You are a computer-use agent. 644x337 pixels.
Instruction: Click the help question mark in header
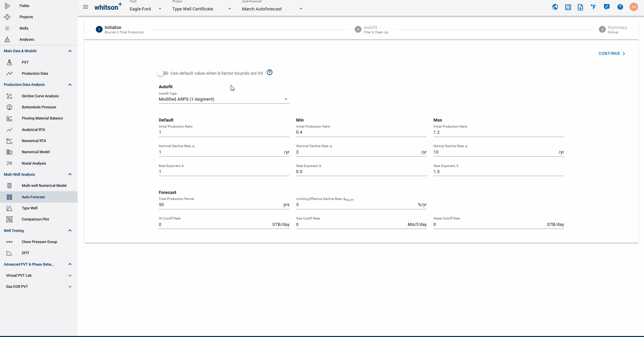[x=620, y=7]
